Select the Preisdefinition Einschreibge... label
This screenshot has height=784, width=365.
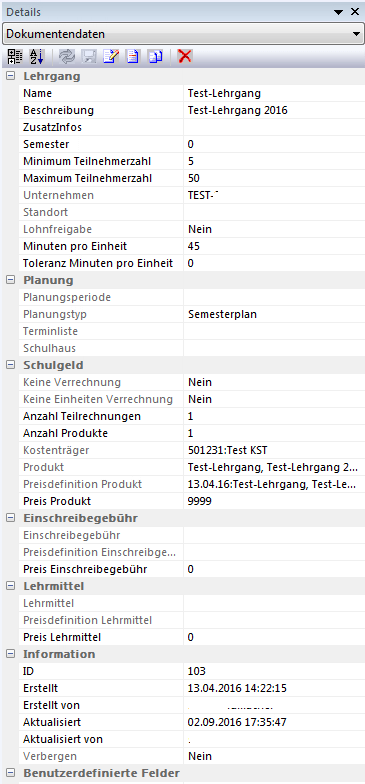click(x=100, y=552)
